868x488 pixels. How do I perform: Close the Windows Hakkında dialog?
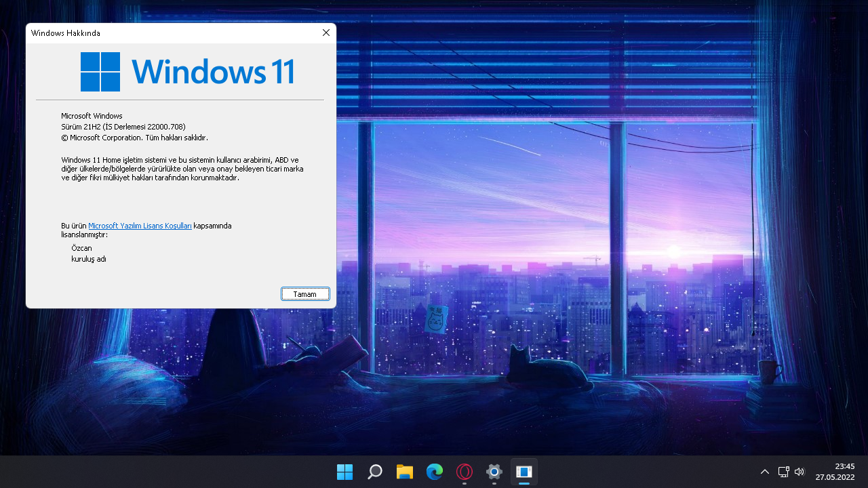[x=325, y=32]
